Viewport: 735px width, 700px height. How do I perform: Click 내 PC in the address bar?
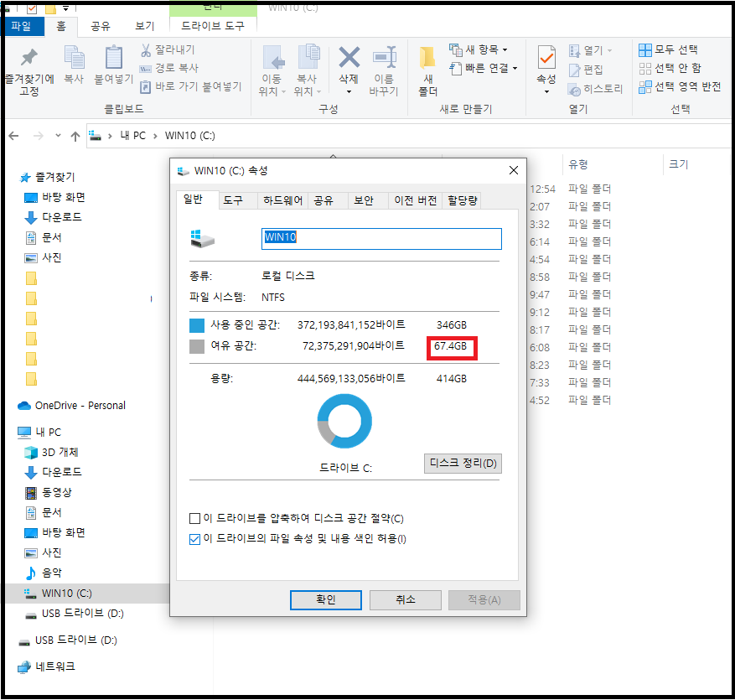point(132,136)
